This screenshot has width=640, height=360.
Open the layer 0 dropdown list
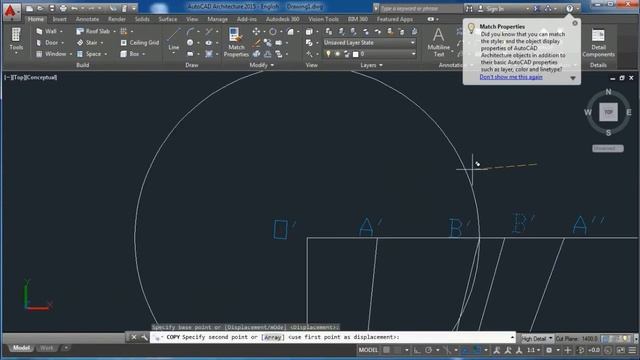pyautogui.click(x=413, y=54)
